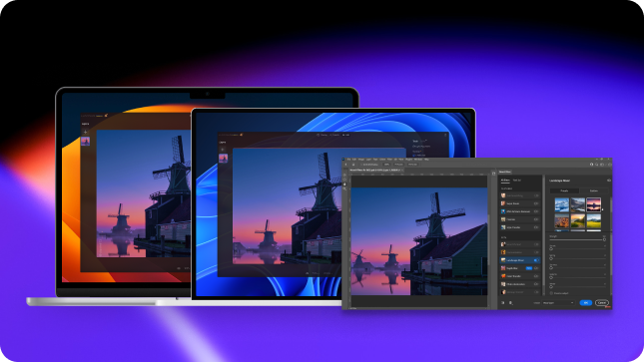Switch to the Wait list tab

517,181
